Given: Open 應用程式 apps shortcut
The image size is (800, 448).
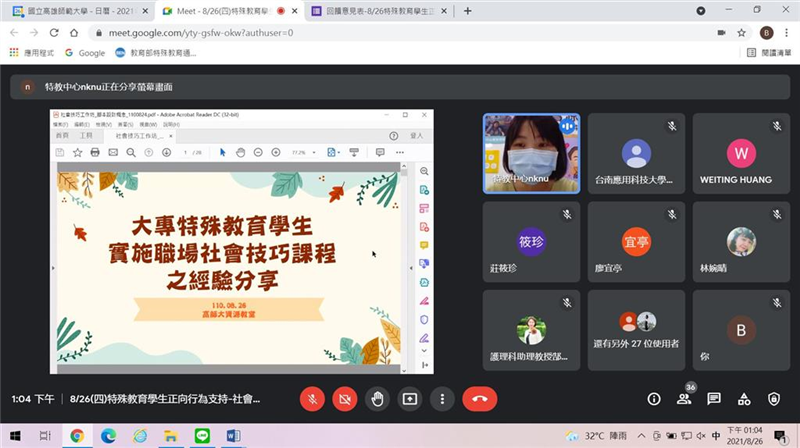Looking at the screenshot, I should coord(32,53).
